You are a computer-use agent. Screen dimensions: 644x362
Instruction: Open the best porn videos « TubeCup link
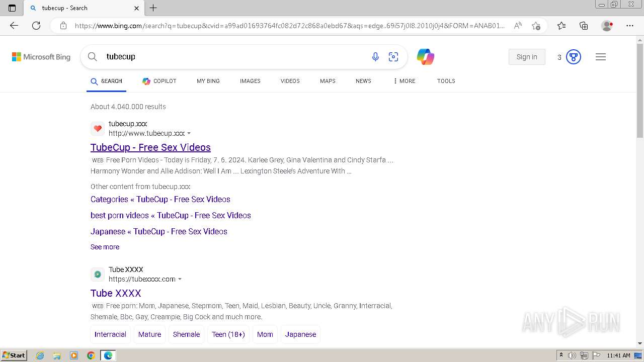[x=171, y=216]
